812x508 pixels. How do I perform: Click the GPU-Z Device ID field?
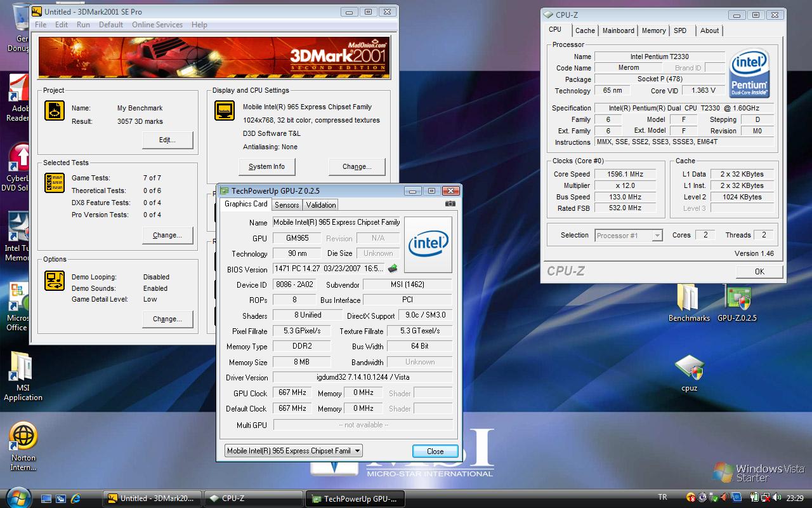[x=294, y=284]
